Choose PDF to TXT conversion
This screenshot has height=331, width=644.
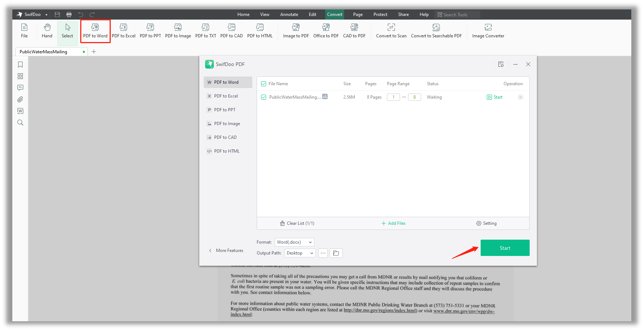[205, 31]
